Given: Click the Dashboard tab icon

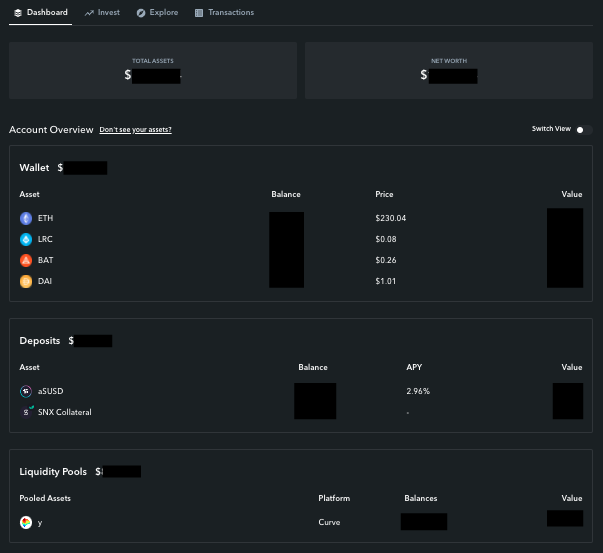Looking at the screenshot, I should (x=18, y=13).
